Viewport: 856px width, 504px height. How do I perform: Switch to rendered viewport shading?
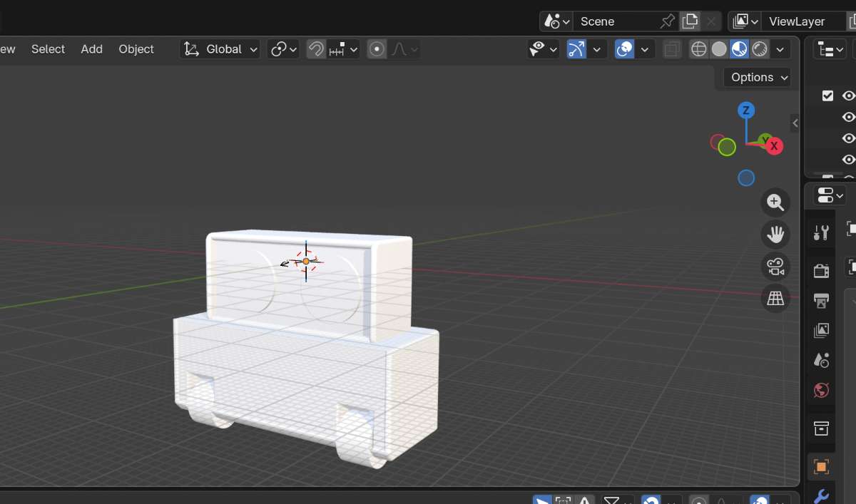click(760, 49)
